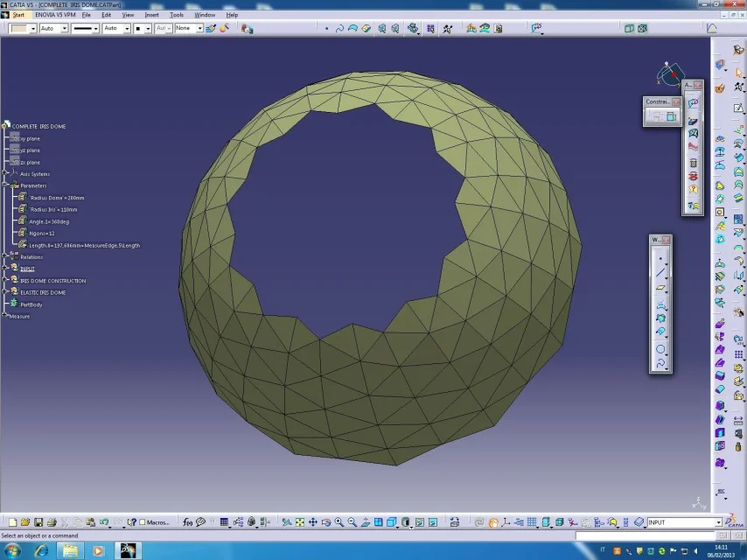The width and height of the screenshot is (747, 560).
Task: Click the Circle tool in wireframe toolbar
Action: [660, 349]
